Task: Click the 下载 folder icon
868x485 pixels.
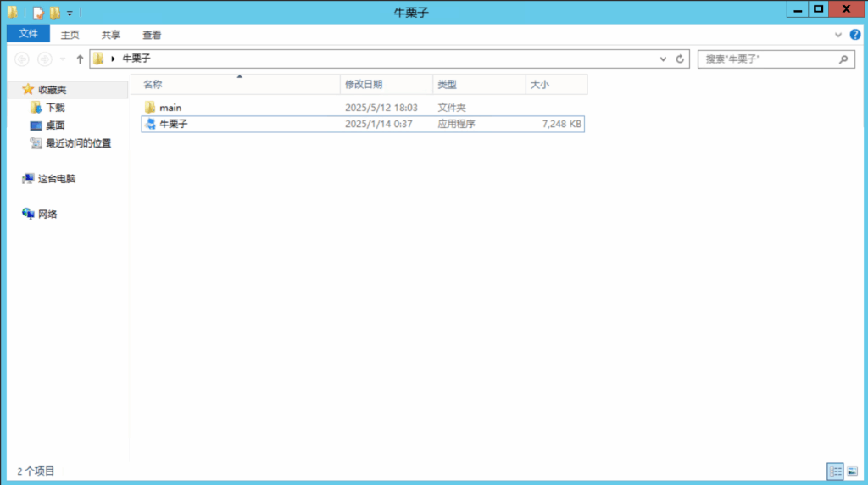Action: 36,107
